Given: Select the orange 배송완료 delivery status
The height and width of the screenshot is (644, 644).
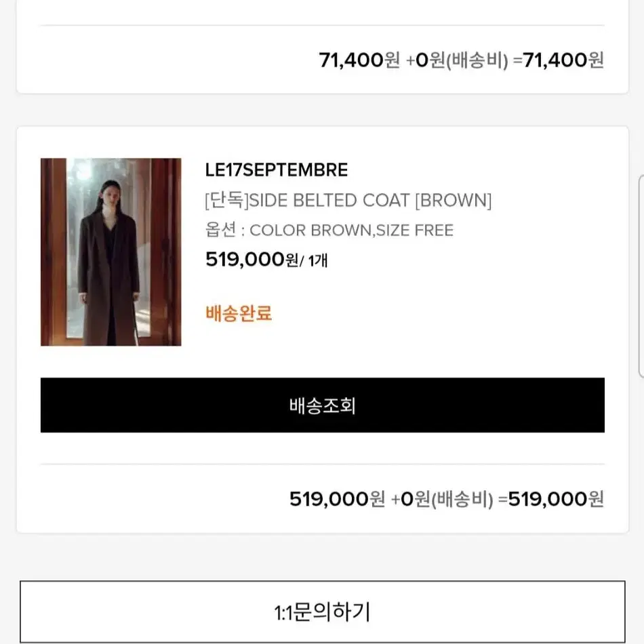Looking at the screenshot, I should click(x=239, y=313).
